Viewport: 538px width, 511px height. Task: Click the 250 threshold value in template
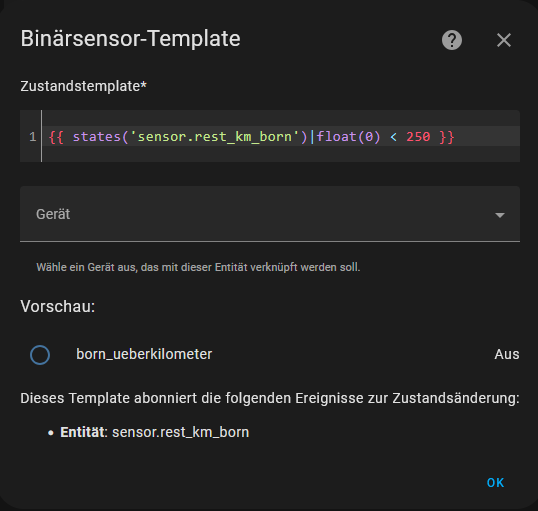[x=418, y=137]
